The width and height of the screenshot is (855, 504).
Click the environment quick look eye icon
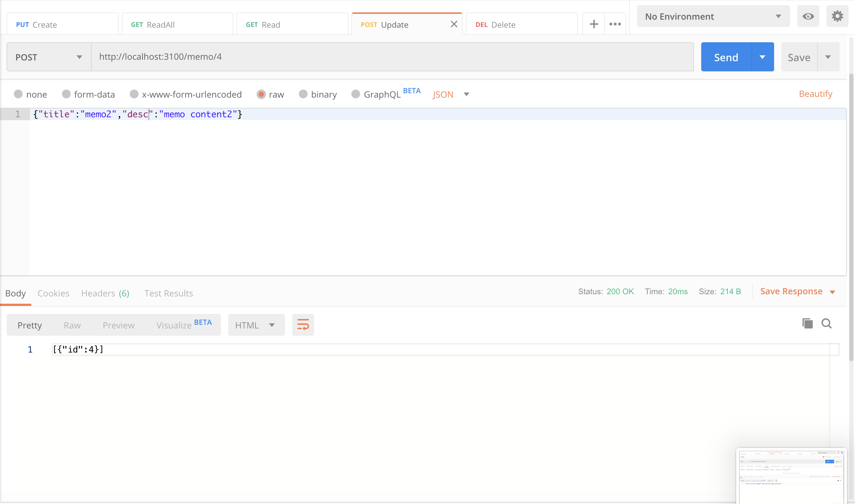pyautogui.click(x=808, y=16)
